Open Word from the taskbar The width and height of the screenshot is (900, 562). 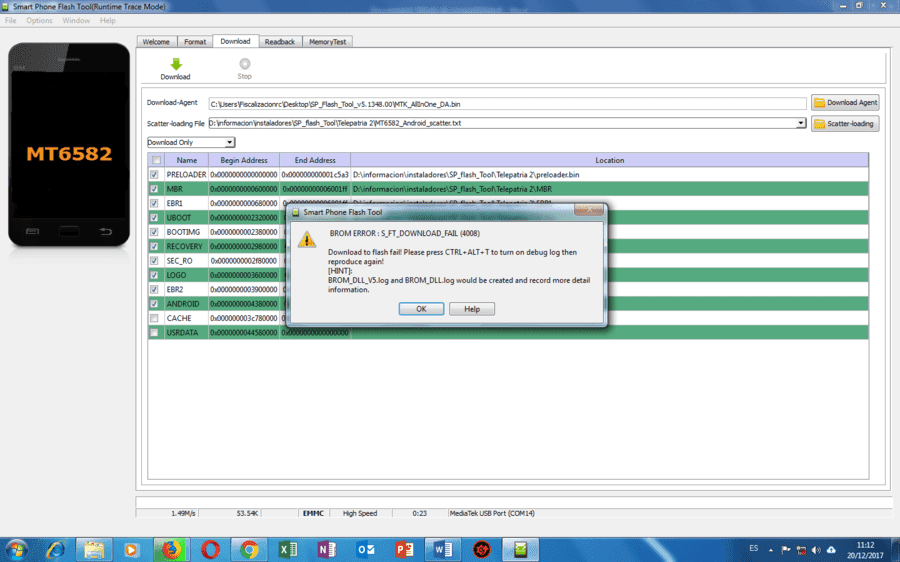[443, 550]
